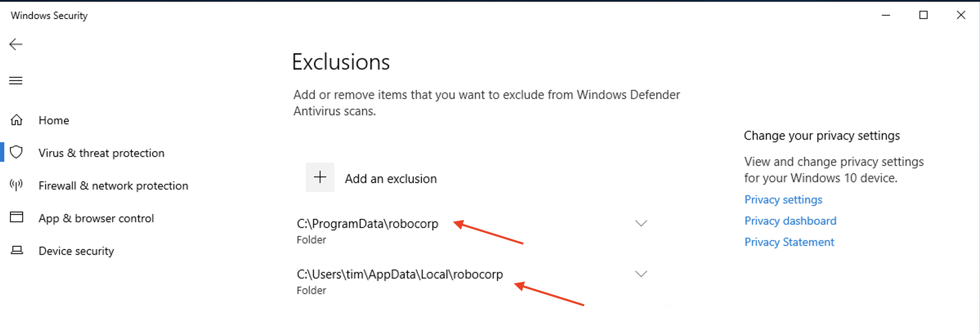The image size is (980, 334).
Task: Open Home from the sidebar
Action: coord(54,120)
